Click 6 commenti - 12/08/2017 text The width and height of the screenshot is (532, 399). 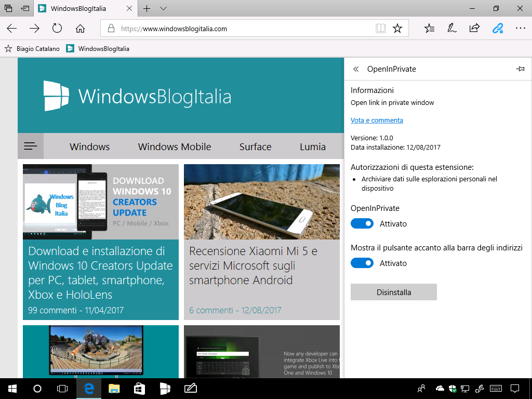pyautogui.click(x=235, y=310)
